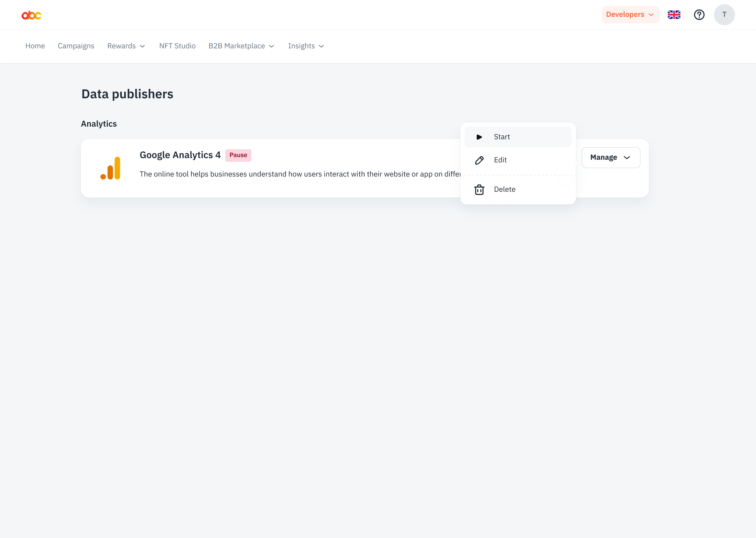The image size is (756, 538).
Task: Expand the Developers dropdown
Action: point(630,15)
